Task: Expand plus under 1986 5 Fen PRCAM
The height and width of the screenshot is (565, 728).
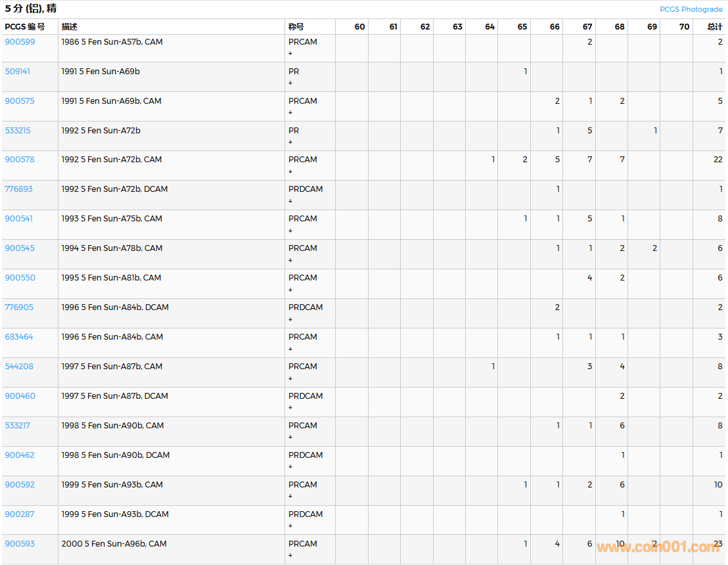Action: tap(290, 53)
